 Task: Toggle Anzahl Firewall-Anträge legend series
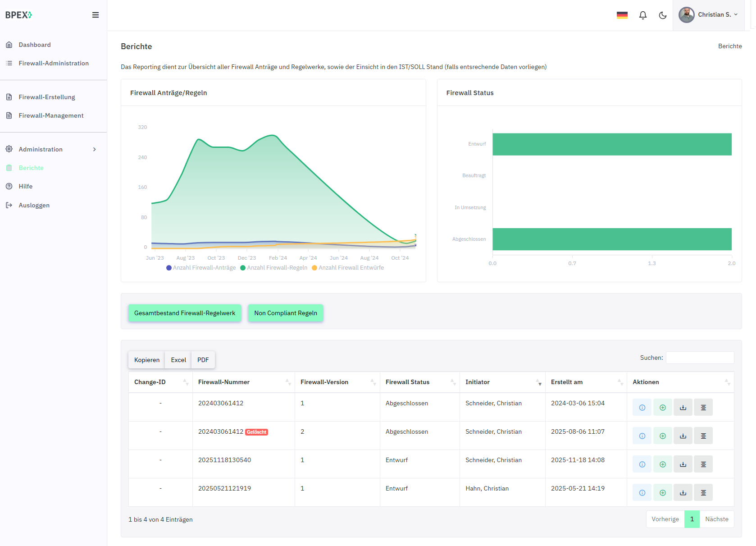pyautogui.click(x=204, y=268)
